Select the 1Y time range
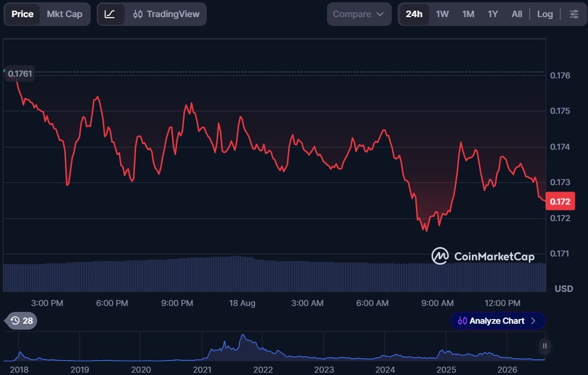 click(x=493, y=14)
